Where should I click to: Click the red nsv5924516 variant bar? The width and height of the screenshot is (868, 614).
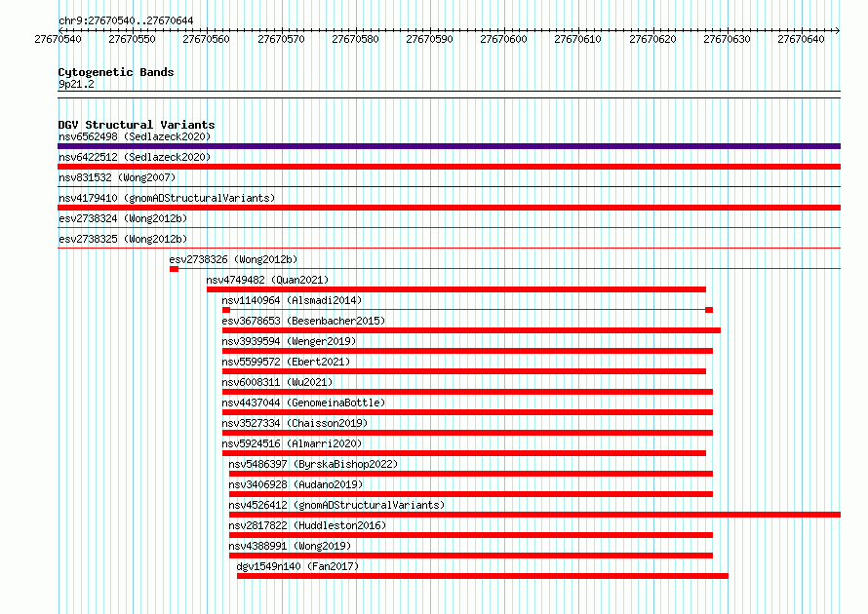coord(464,453)
